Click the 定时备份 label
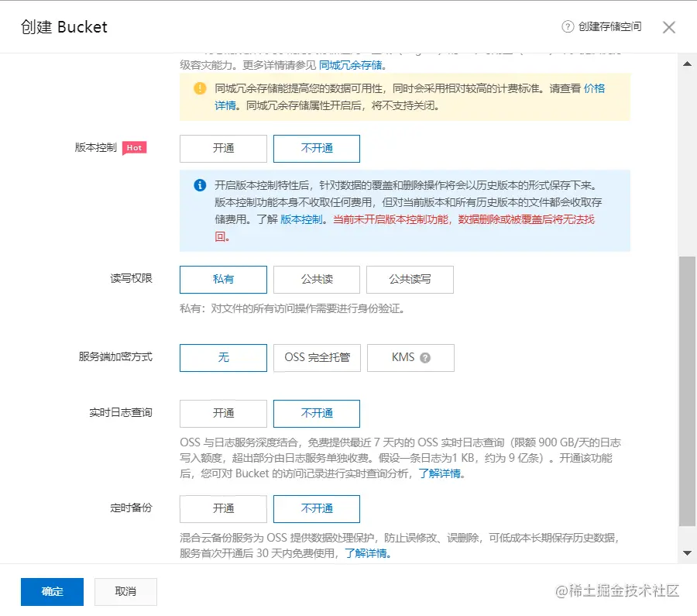Screen dimensions: 697x616 click(x=131, y=508)
